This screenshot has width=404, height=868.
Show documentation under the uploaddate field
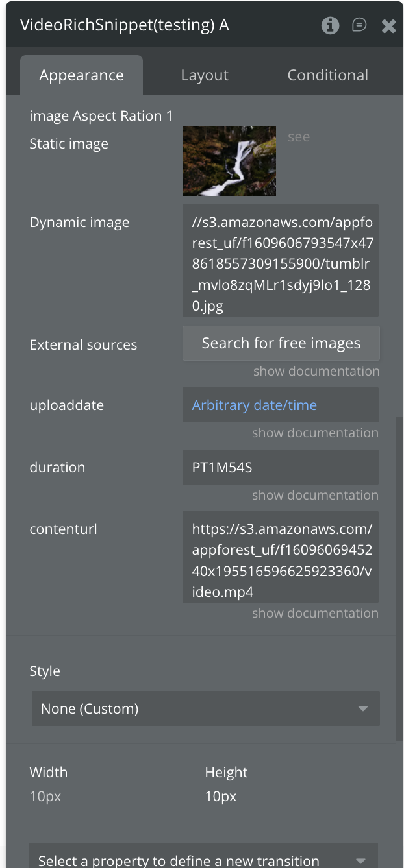tap(316, 433)
